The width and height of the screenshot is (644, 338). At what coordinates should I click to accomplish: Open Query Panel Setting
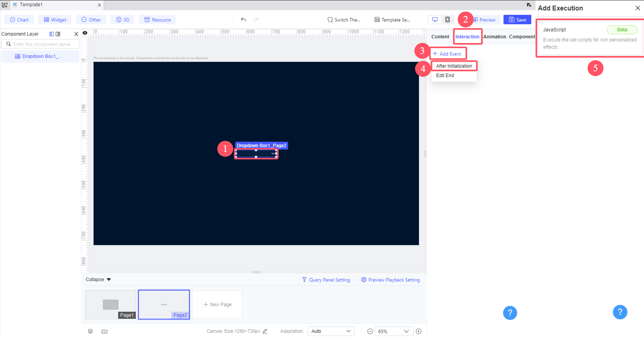tap(326, 280)
